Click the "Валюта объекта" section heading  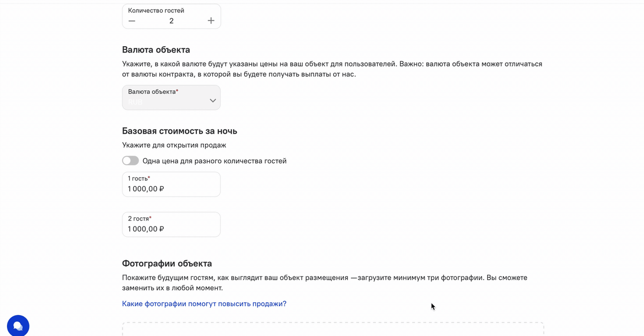(156, 50)
